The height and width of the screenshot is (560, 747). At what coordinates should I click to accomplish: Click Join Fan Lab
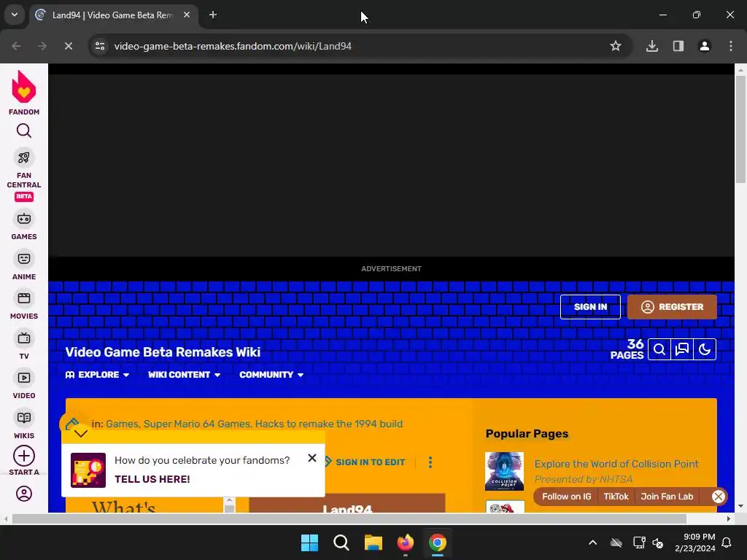[x=667, y=496]
